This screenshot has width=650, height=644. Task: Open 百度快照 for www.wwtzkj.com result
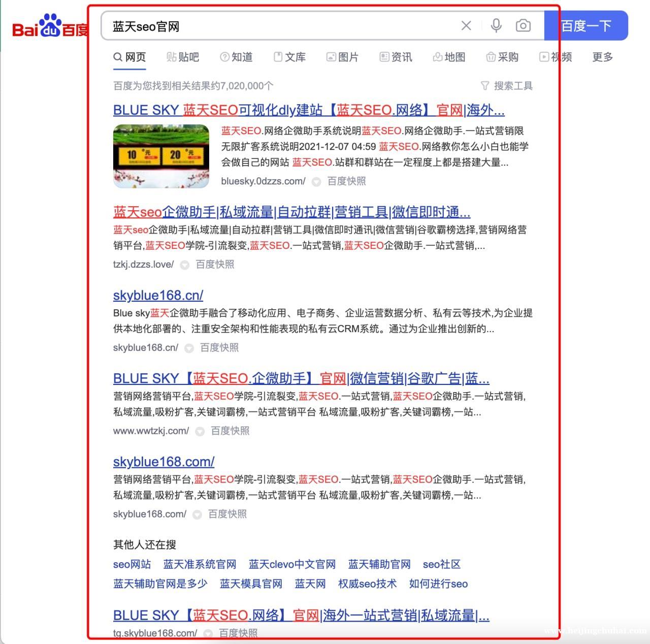tap(230, 431)
